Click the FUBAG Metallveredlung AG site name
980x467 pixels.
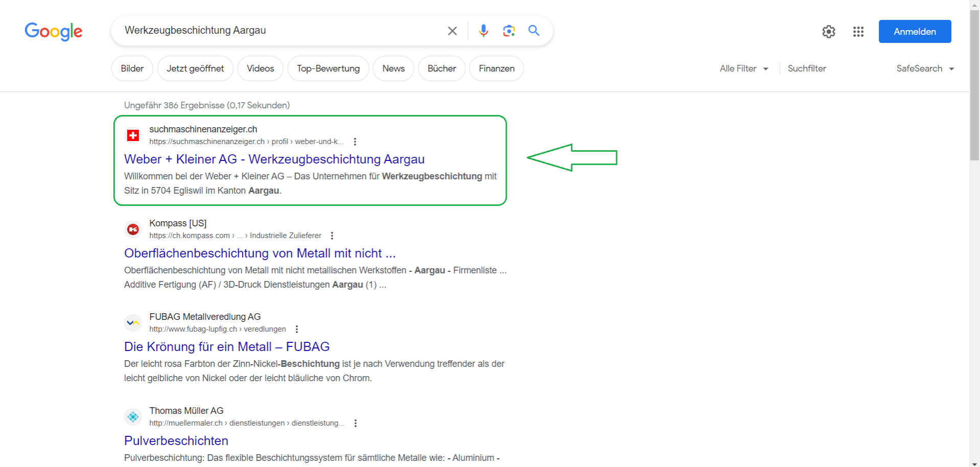[x=205, y=317]
